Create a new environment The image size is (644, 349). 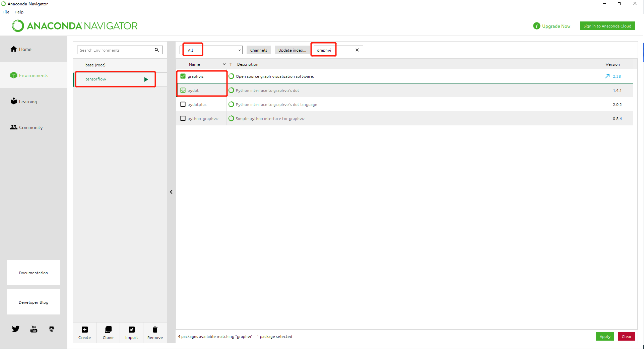pos(84,333)
